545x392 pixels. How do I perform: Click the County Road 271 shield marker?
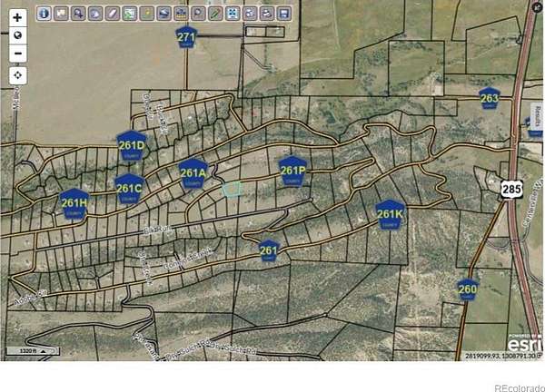tap(186, 38)
